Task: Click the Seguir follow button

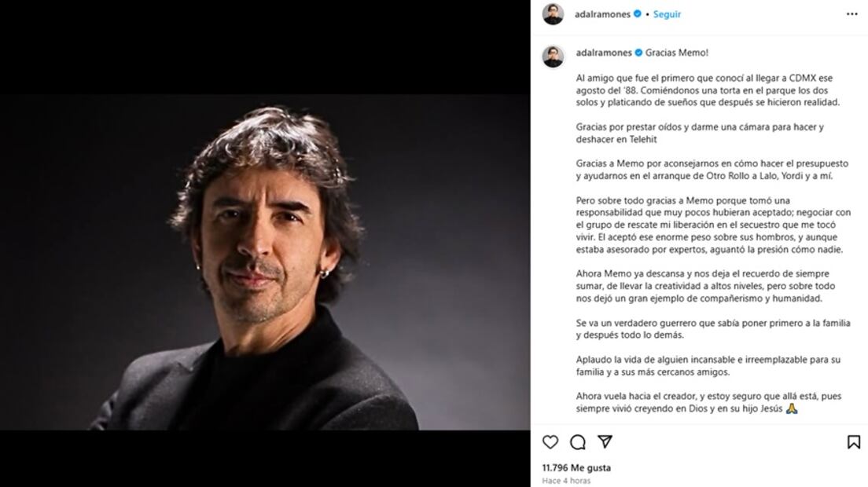Action: [667, 14]
